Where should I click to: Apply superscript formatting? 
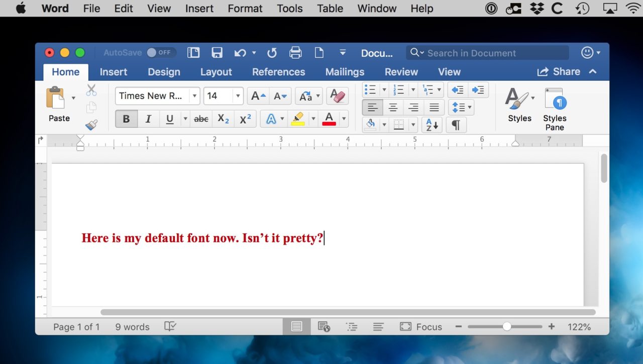click(245, 119)
